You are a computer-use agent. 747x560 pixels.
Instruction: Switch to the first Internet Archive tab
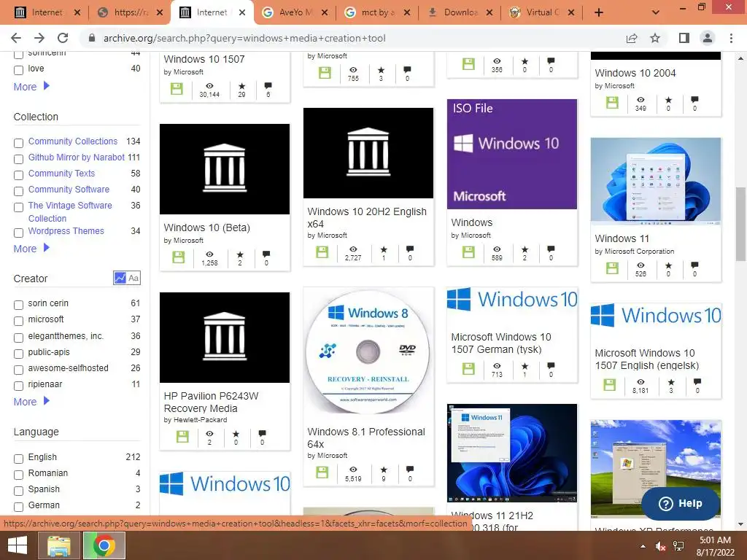click(47, 12)
